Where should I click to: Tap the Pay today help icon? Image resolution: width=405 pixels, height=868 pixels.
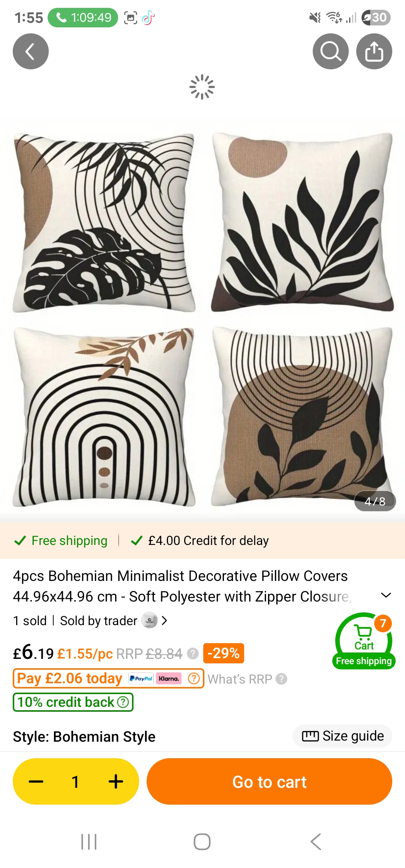click(194, 678)
